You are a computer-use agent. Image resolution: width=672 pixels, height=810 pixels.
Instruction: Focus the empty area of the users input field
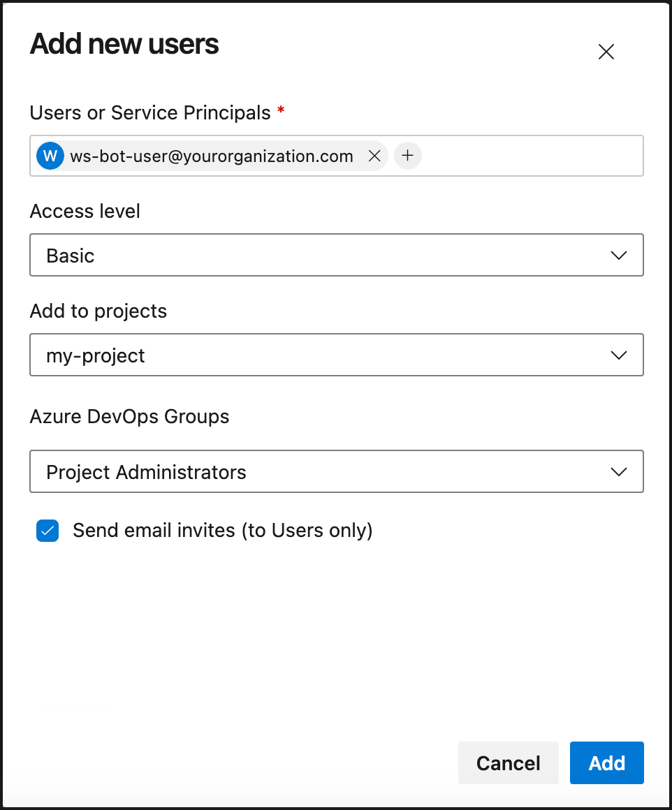(531, 156)
